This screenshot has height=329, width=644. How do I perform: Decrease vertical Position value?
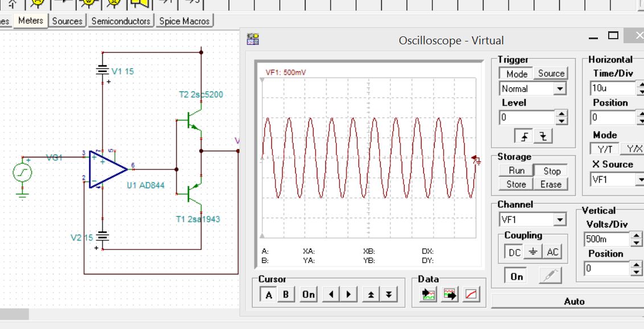[x=636, y=272]
